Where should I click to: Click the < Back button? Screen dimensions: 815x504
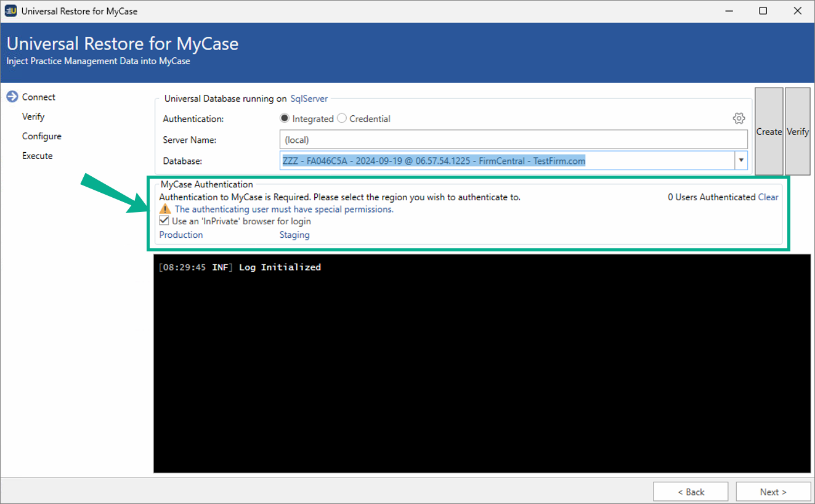pyautogui.click(x=691, y=492)
